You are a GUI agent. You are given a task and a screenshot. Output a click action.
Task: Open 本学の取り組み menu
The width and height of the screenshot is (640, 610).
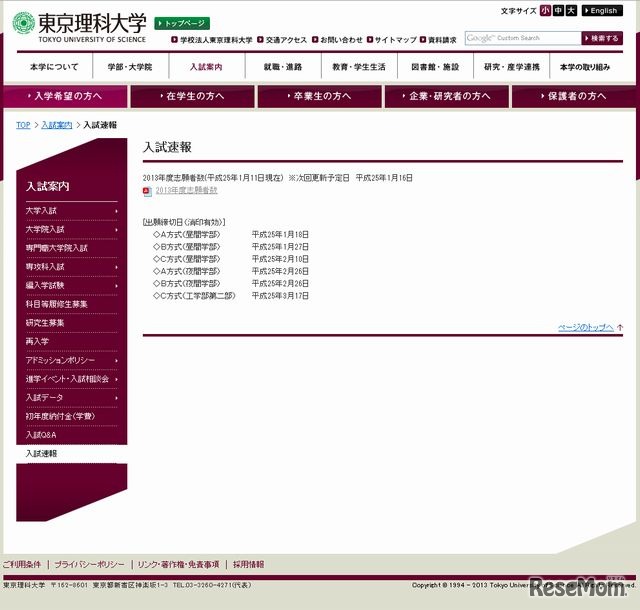pyautogui.click(x=586, y=67)
